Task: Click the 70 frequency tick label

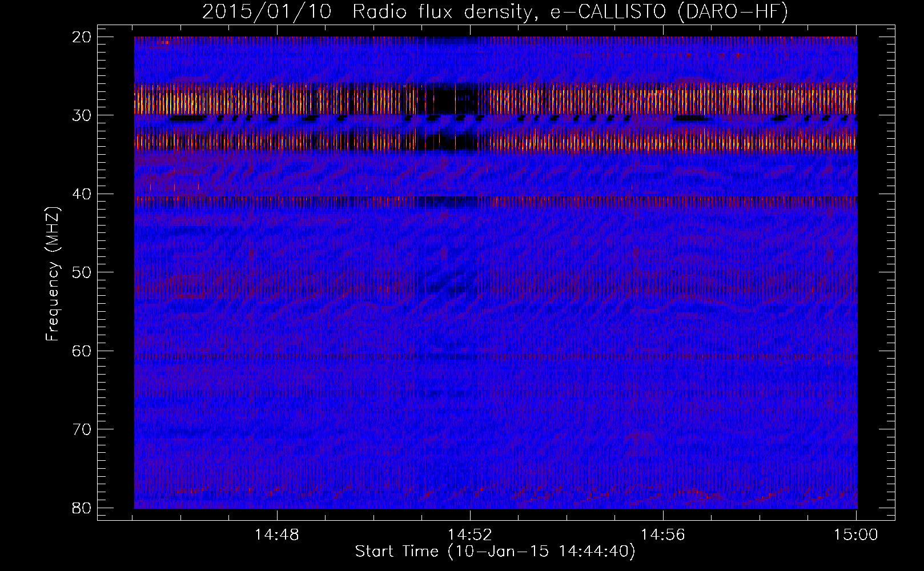Action: point(82,429)
